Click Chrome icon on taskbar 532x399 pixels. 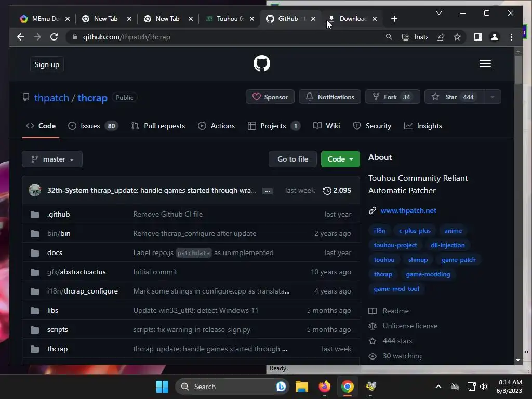click(x=348, y=387)
